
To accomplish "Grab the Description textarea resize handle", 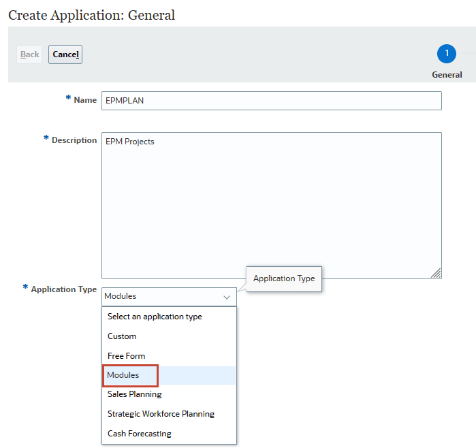I will pyautogui.click(x=436, y=273).
